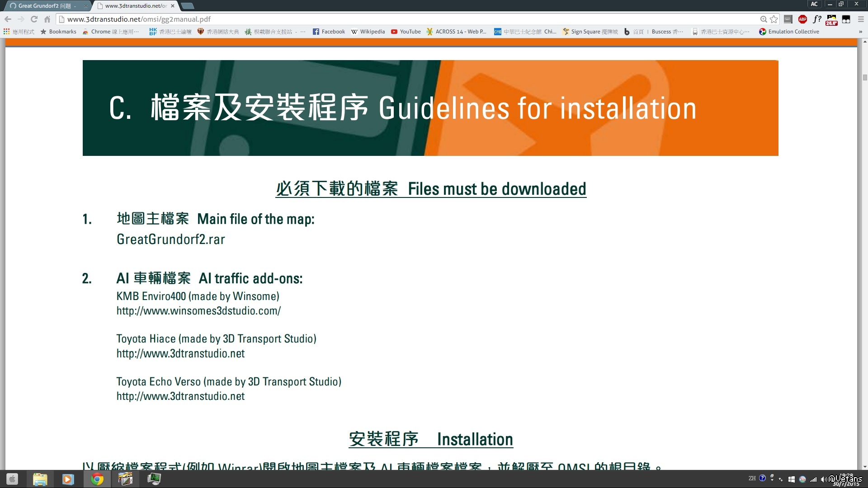Viewport: 868px width, 488px height.
Task: Toggle the ZH input language indicator
Action: pyautogui.click(x=752, y=478)
